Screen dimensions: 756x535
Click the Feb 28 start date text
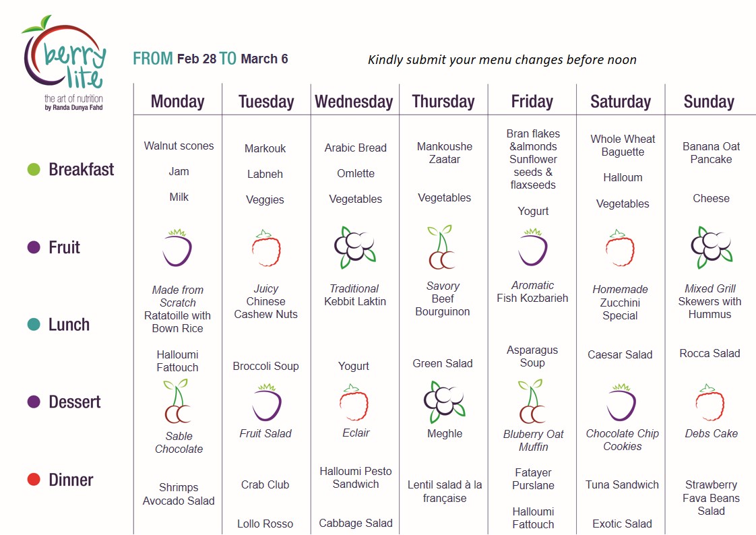pyautogui.click(x=197, y=59)
